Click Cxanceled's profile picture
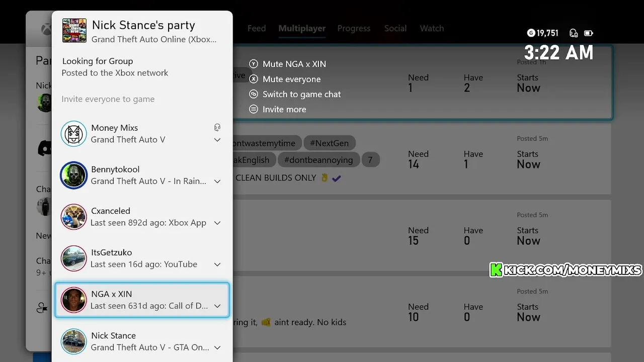This screenshot has width=644, height=362. [73, 217]
